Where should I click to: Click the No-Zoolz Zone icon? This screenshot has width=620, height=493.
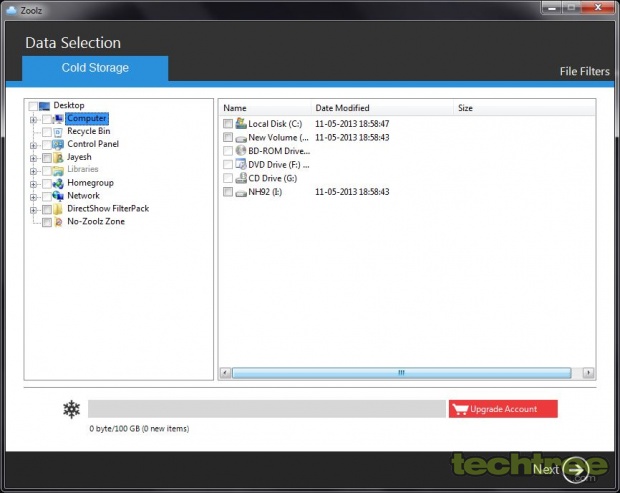[x=58, y=222]
